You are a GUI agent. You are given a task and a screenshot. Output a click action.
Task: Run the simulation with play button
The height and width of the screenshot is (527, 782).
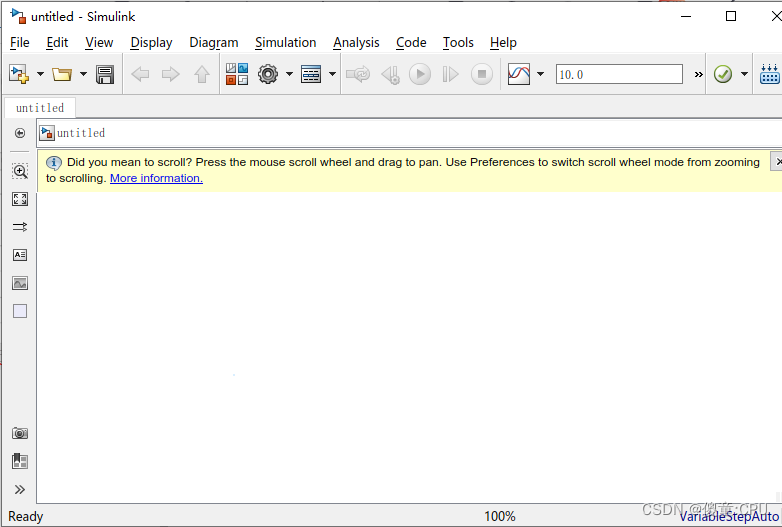420,74
